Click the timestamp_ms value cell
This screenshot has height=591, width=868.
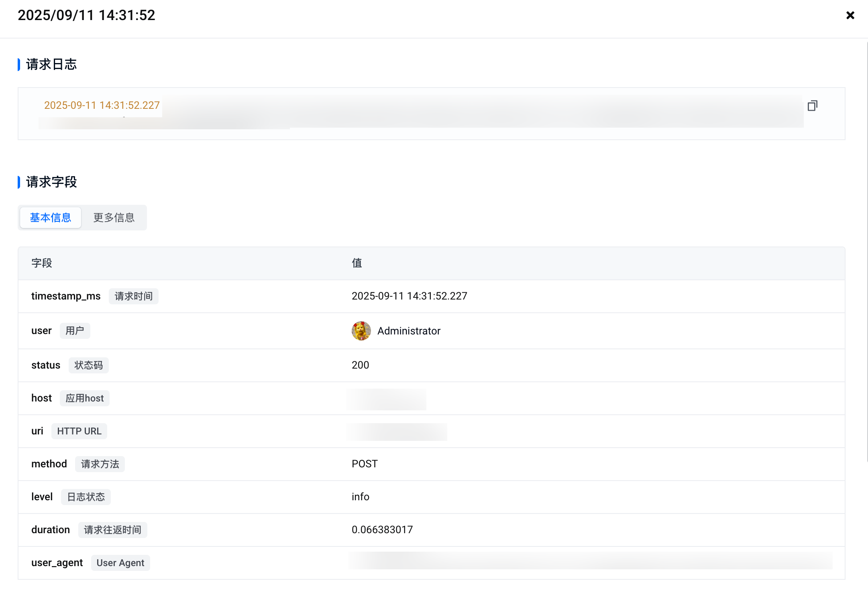(x=409, y=296)
